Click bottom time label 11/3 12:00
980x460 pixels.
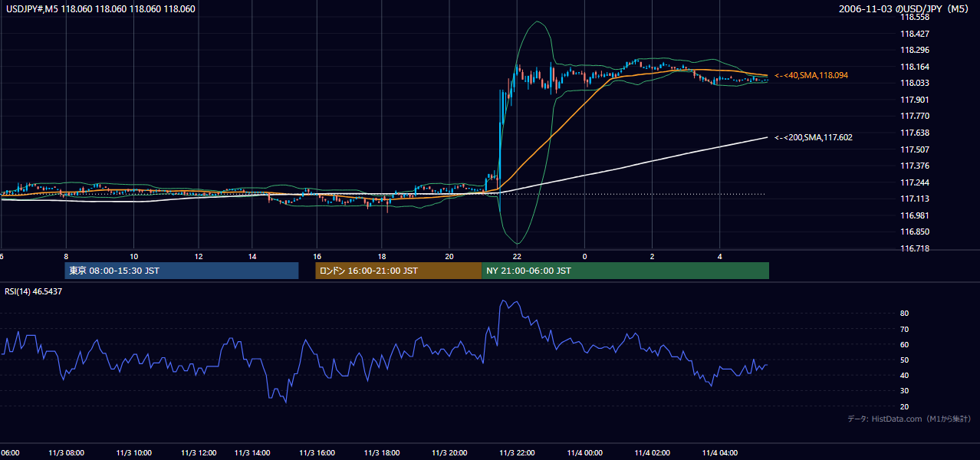[199, 453]
